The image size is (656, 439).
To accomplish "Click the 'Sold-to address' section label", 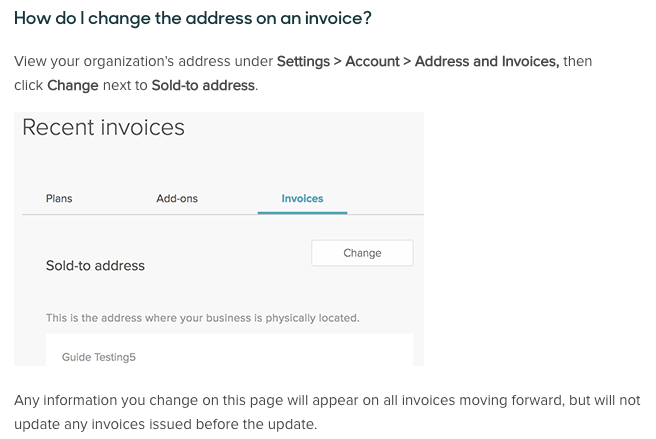I will (x=95, y=265).
